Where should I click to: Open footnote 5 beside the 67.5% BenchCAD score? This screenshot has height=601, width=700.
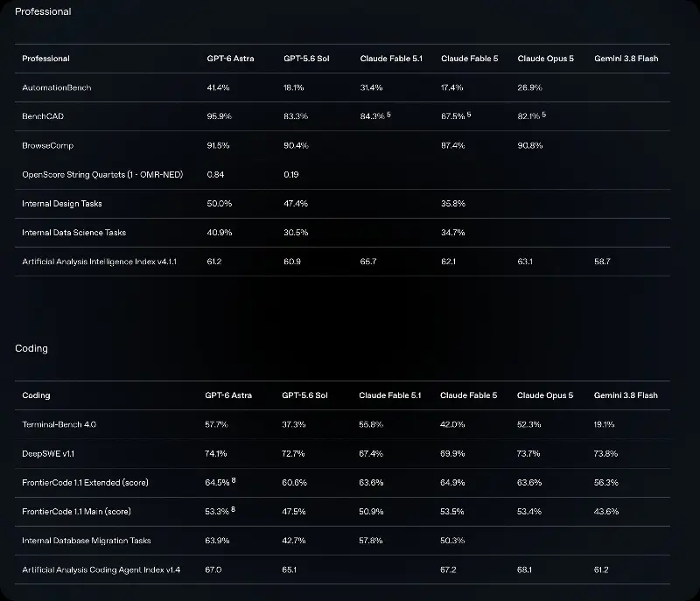[469, 115]
